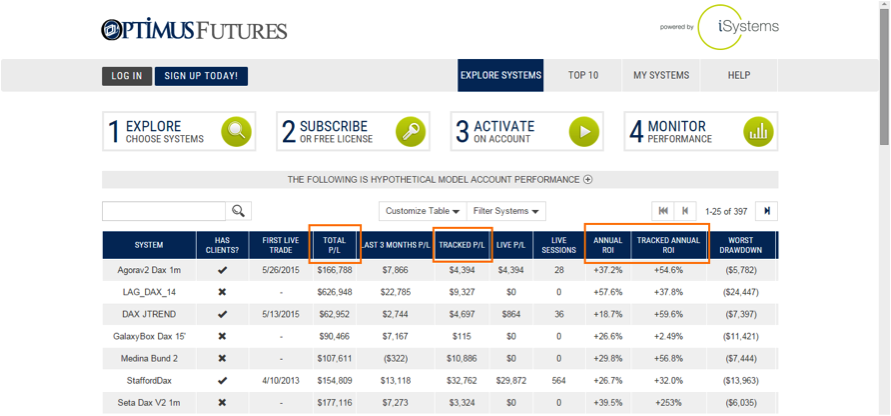Image resolution: width=891 pixels, height=416 pixels.
Task: Sort by Last 3 Months P/L header
Action: [394, 245]
